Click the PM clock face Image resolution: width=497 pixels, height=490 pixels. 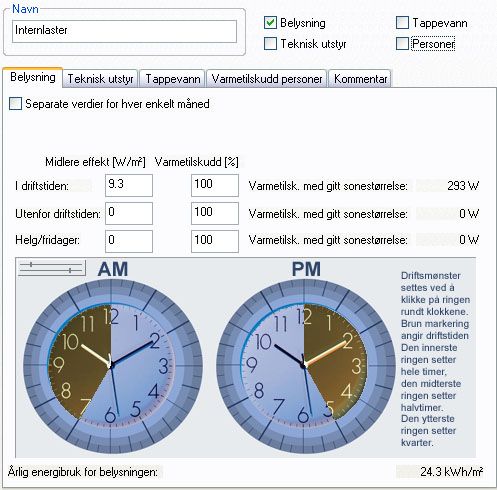[x=304, y=366]
